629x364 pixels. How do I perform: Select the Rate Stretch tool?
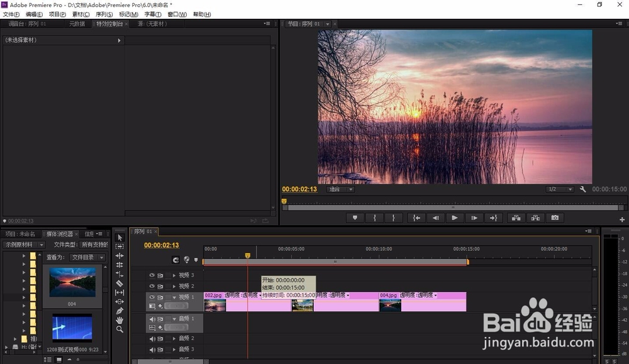pos(120,274)
